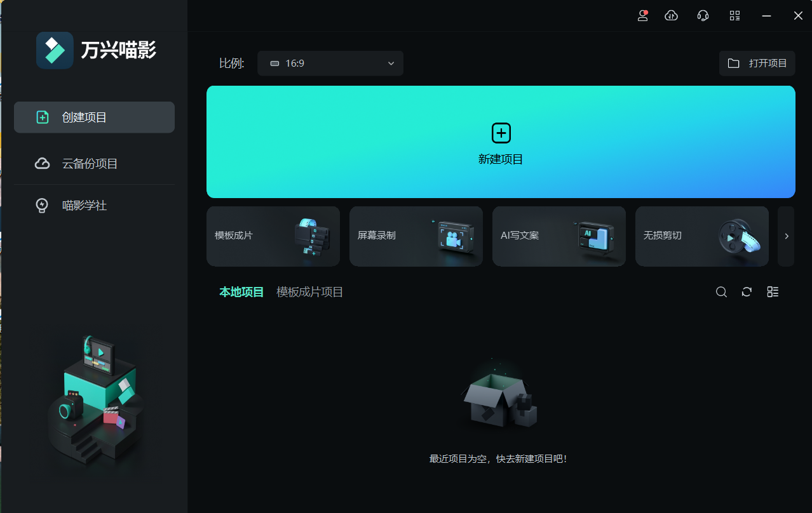The width and height of the screenshot is (812, 513).
Task: Click the headset customer support icon
Action: [x=703, y=15]
